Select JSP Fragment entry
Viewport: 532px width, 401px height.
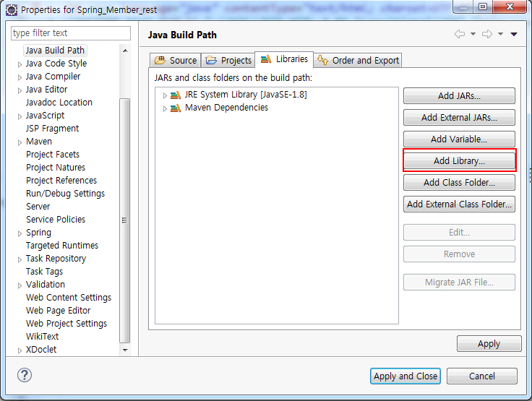52,129
